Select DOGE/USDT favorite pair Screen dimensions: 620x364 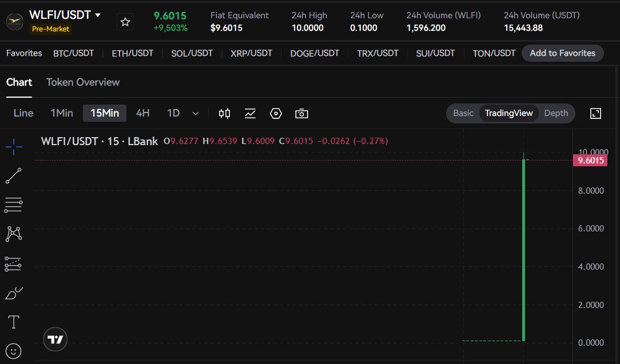[315, 53]
